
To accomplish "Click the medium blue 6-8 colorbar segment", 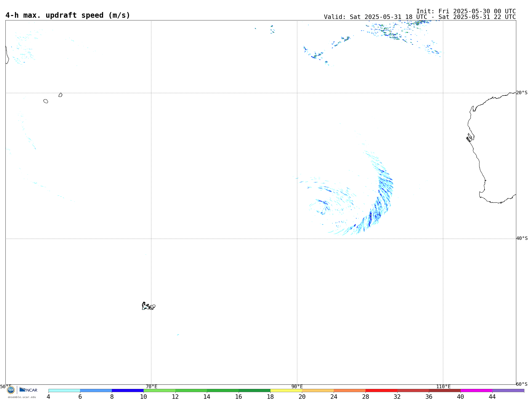I will coord(96,391).
